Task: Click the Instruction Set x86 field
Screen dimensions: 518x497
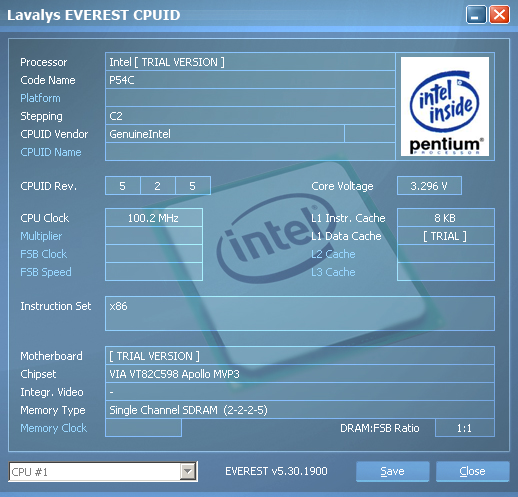Action: click(x=300, y=313)
